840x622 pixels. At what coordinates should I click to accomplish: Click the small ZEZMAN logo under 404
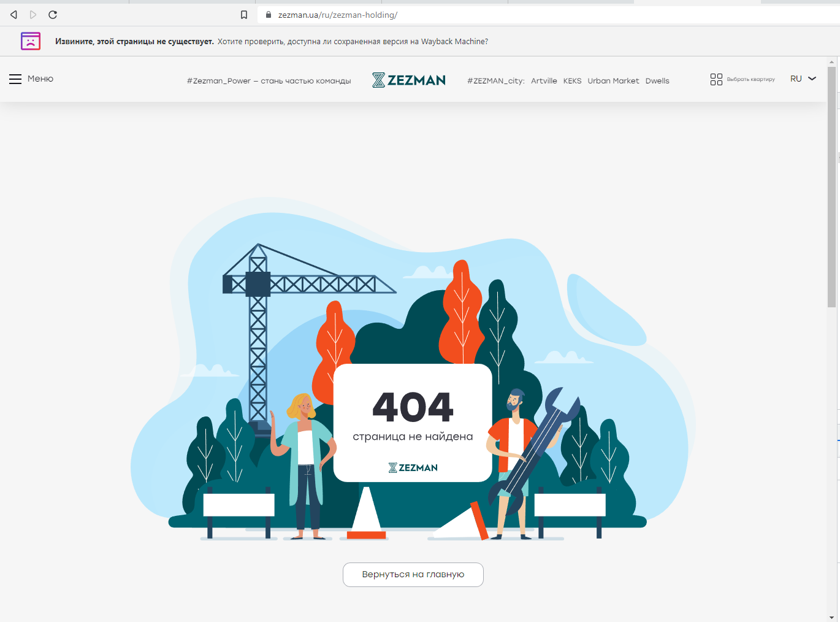pyautogui.click(x=413, y=467)
